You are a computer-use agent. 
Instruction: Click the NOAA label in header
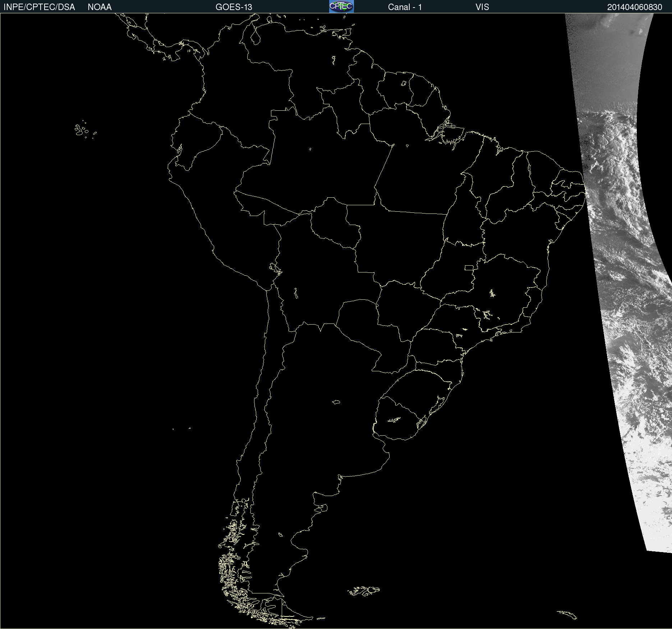[100, 7]
